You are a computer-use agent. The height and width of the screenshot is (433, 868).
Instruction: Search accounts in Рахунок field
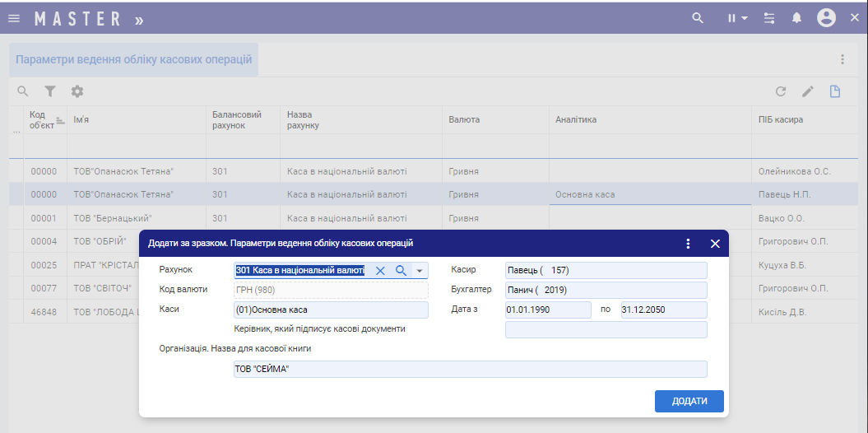(x=401, y=270)
